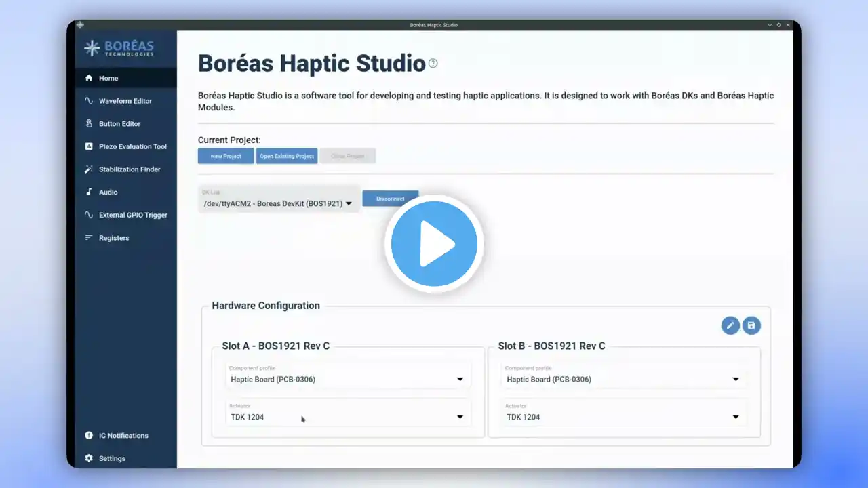Select Audio in the sidebar

point(126,192)
